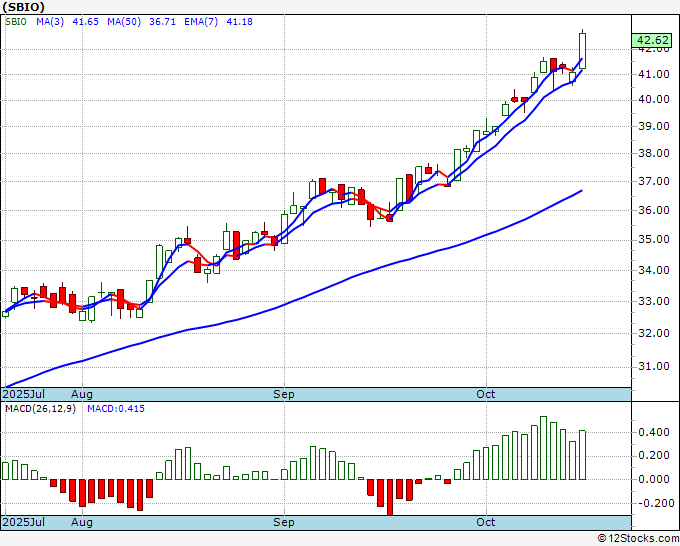680x546 pixels.
Task: Click Sep on the MACD panel axis
Action: [284, 522]
